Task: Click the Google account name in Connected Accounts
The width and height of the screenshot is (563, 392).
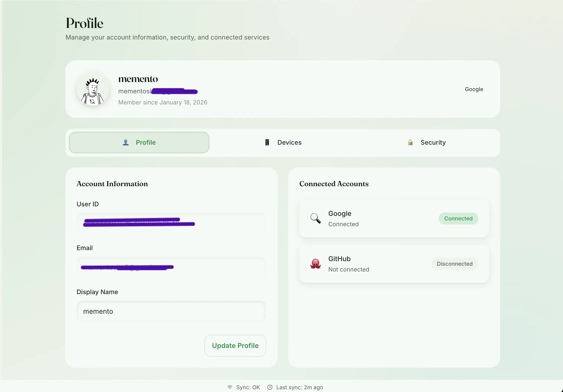Action: click(x=340, y=214)
